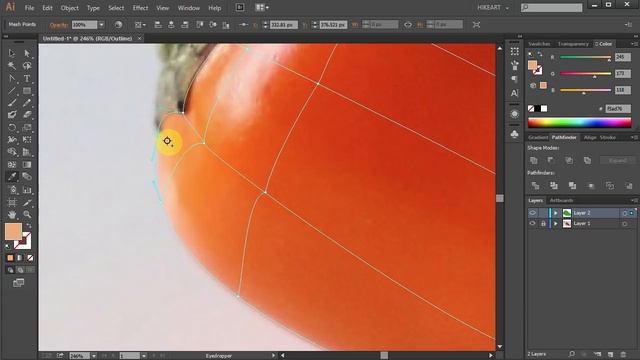The height and width of the screenshot is (360, 640).
Task: Select the Rectangle tool
Action: (27, 91)
